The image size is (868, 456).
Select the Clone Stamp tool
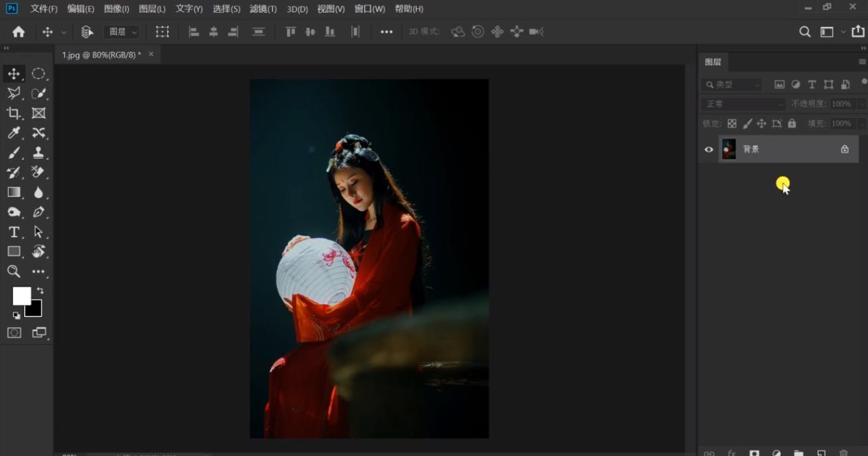coord(38,152)
